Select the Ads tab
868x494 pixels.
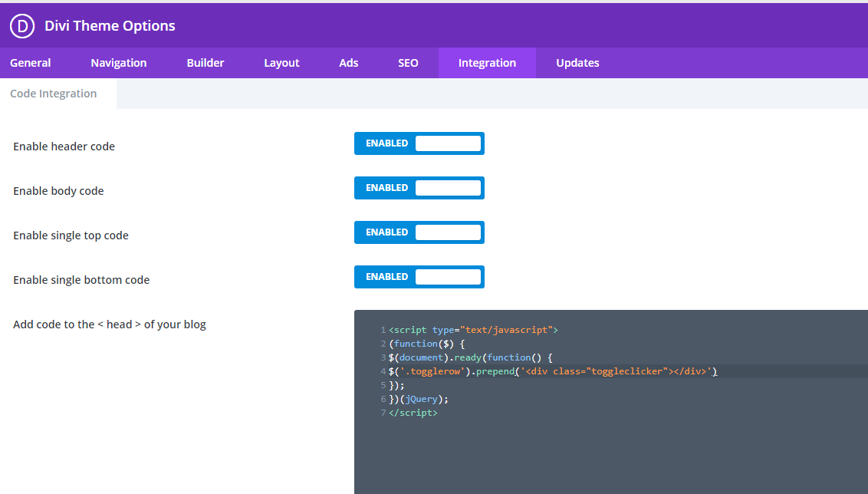pos(349,63)
